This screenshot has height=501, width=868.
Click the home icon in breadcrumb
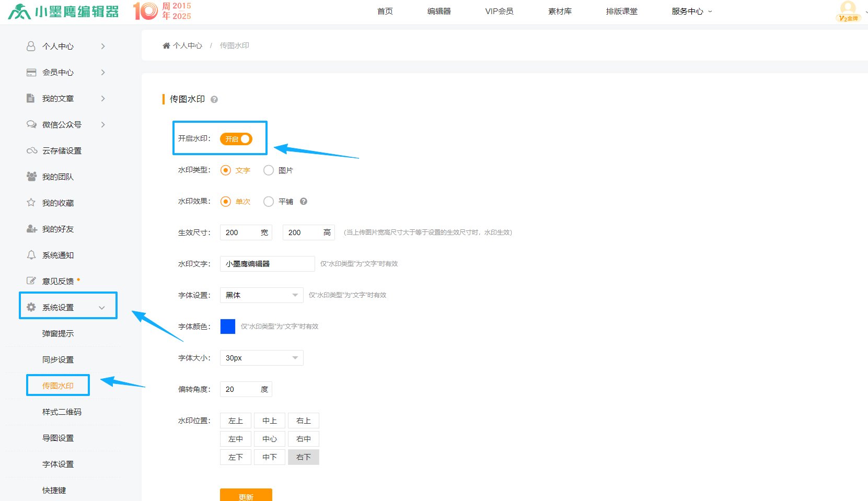tap(166, 46)
